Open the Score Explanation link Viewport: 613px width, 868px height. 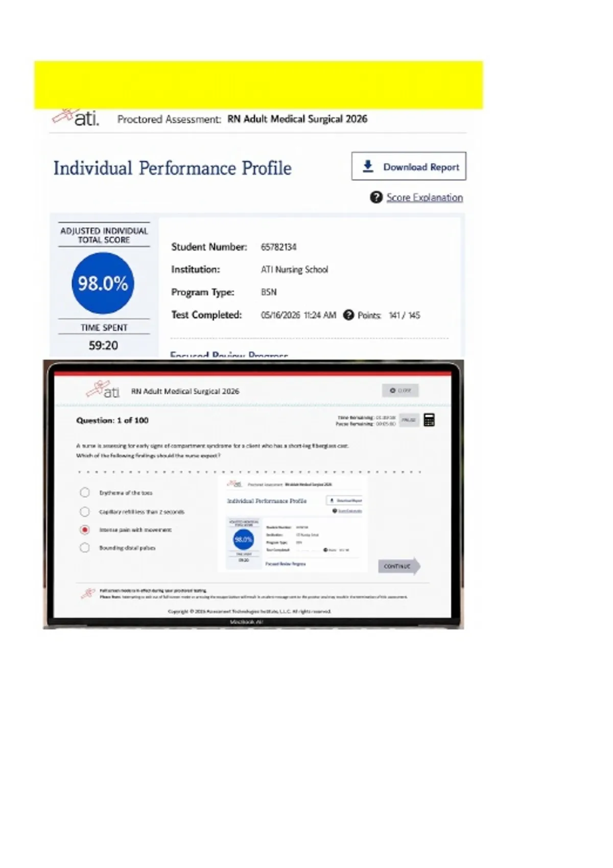coord(425,198)
